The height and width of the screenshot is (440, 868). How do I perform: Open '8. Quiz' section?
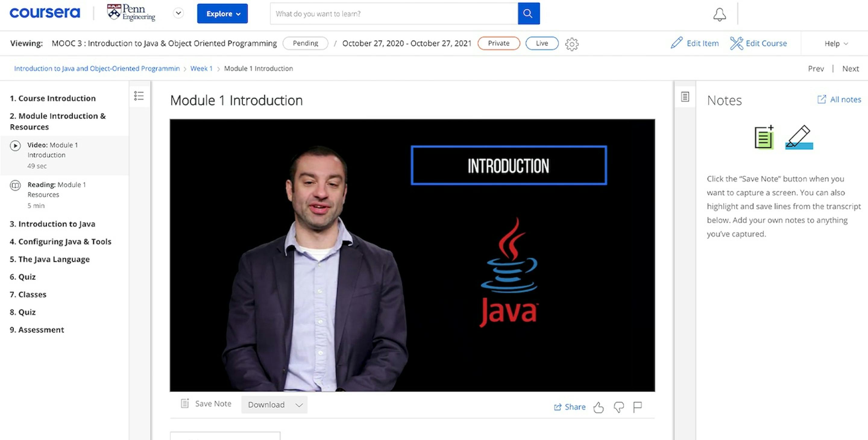(23, 312)
